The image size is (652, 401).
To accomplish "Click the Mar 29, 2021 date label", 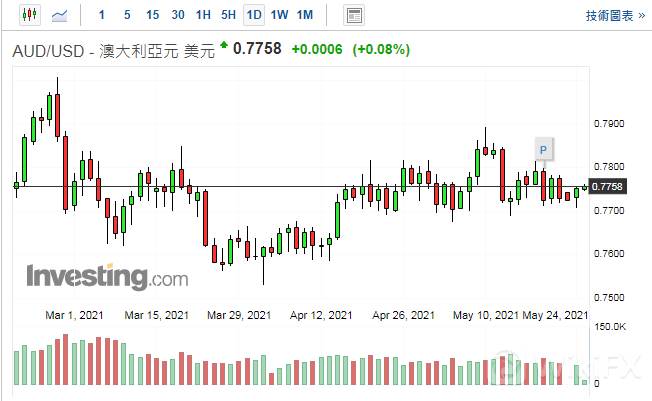I will 239,315.
